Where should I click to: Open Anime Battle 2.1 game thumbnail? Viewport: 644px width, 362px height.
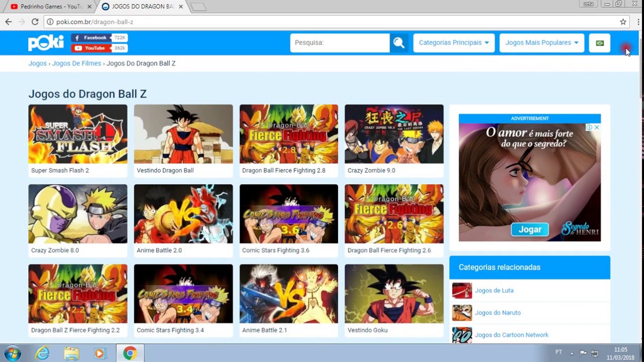click(289, 294)
